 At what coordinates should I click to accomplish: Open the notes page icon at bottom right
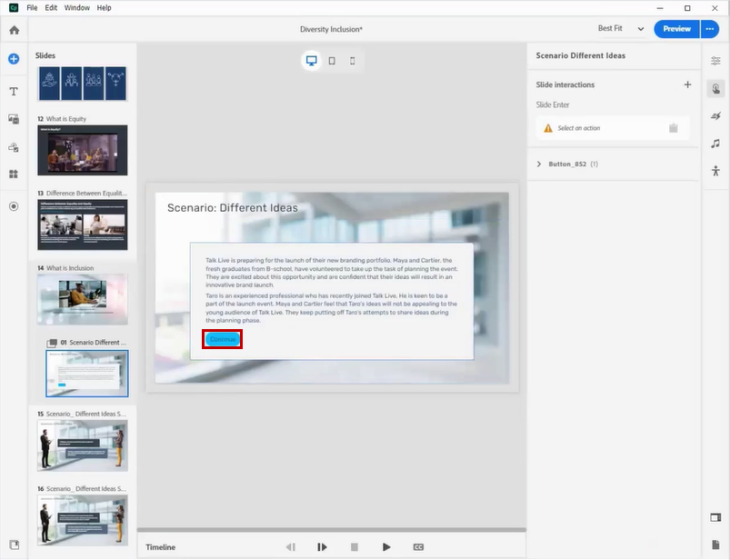(x=715, y=545)
